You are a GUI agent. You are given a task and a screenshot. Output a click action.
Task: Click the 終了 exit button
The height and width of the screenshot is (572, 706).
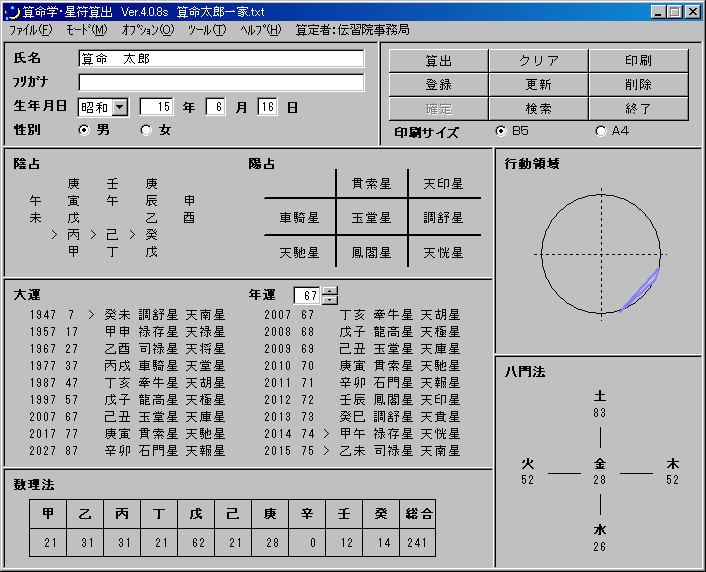(x=638, y=109)
